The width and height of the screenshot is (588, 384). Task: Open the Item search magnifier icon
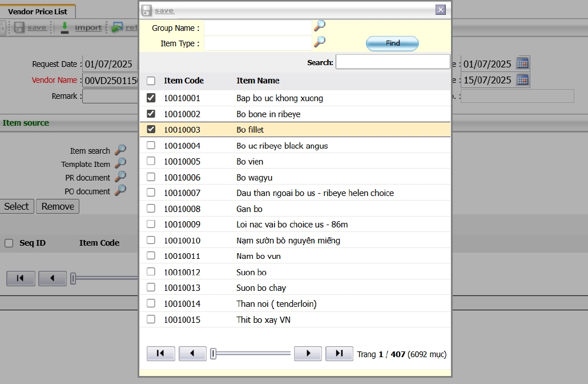pos(120,150)
